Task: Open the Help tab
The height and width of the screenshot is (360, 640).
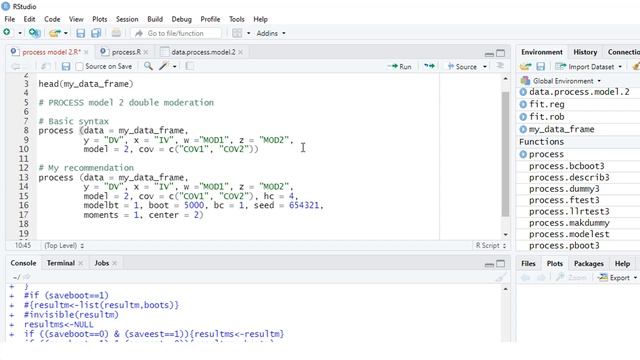Action: (x=622, y=264)
